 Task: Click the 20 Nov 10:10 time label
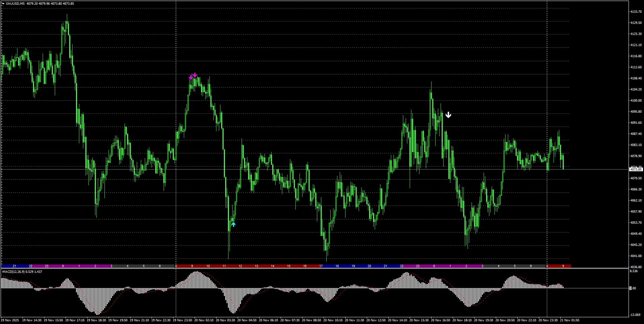(x=333, y=320)
